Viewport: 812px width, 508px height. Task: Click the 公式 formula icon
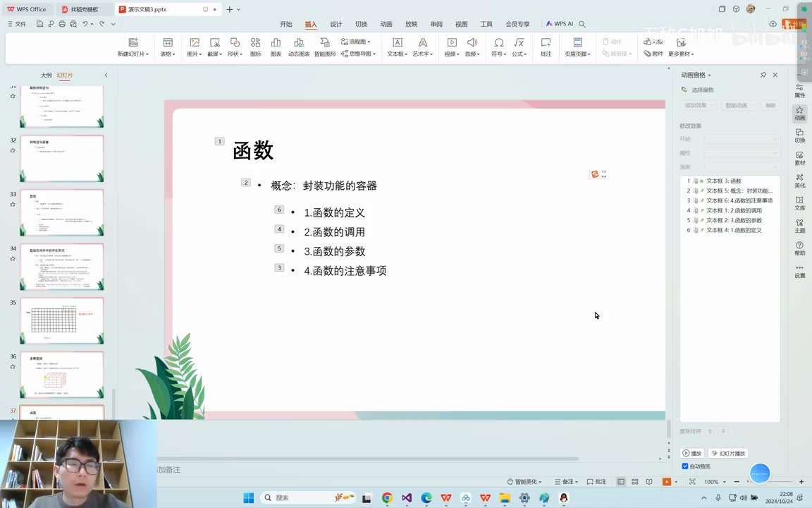point(519,42)
